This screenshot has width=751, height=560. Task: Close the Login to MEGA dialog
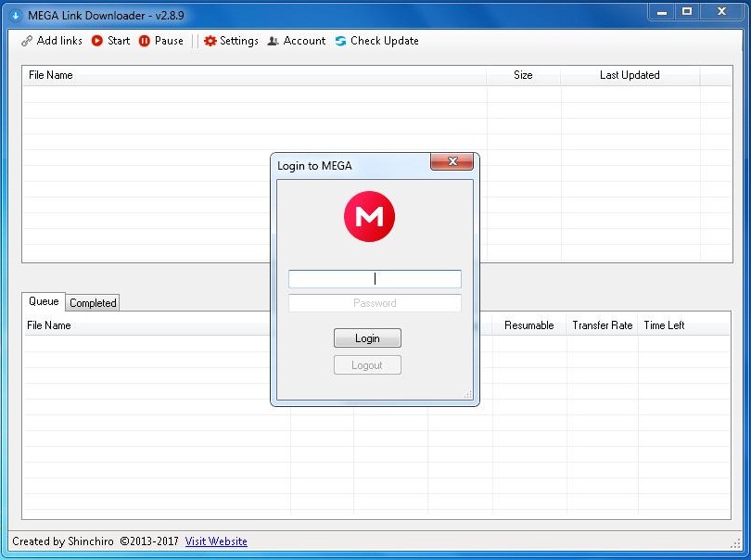click(x=452, y=161)
